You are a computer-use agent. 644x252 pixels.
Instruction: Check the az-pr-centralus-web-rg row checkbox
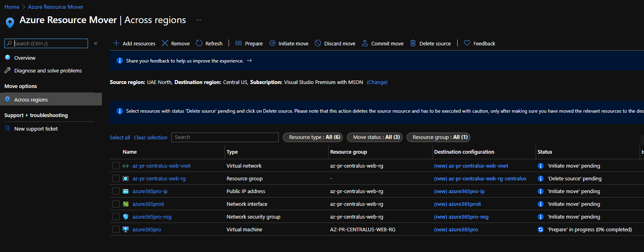(116, 178)
